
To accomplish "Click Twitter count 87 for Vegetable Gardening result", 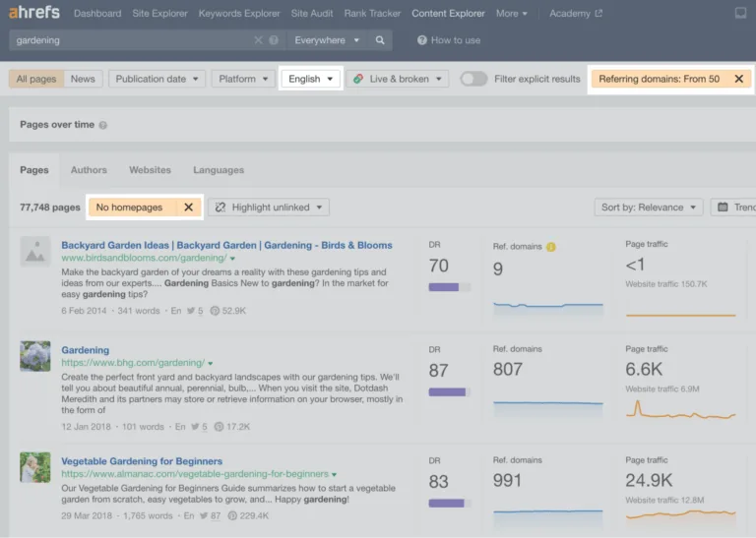I will tap(211, 515).
